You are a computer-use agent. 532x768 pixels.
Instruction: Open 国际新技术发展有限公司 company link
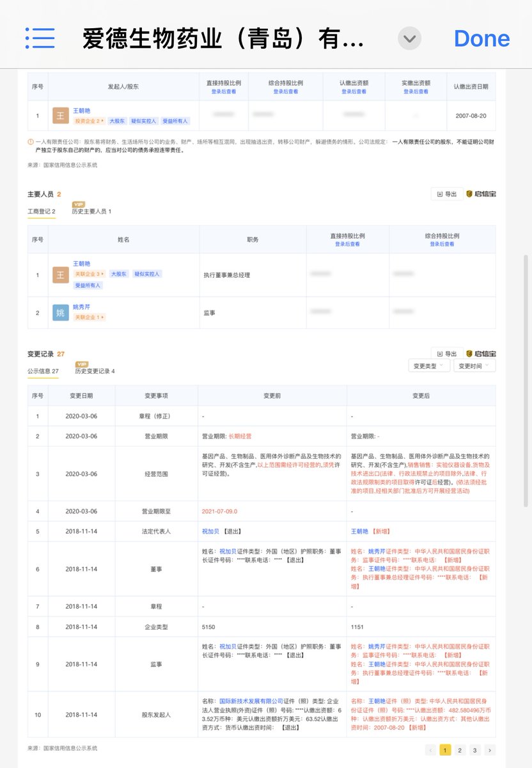[251, 701]
